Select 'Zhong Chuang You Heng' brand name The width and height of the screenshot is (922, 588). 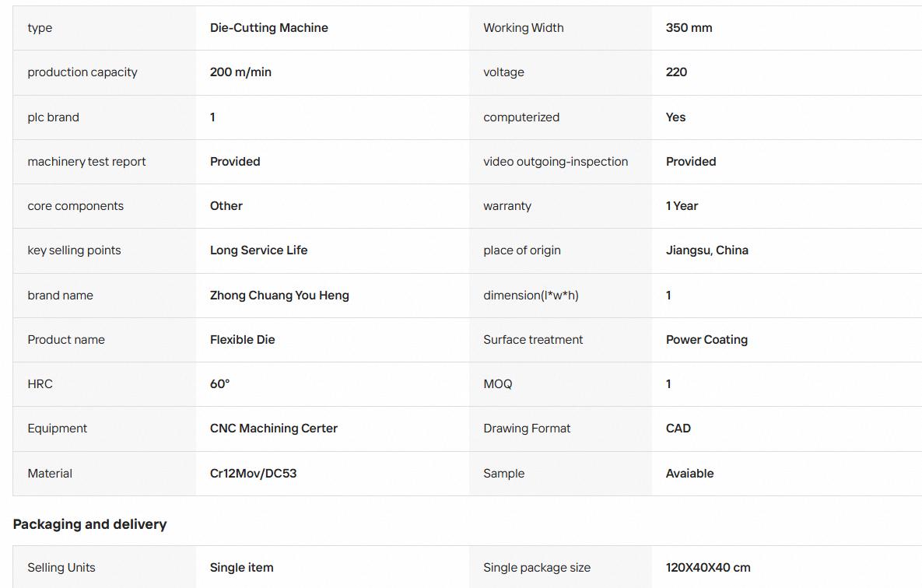[279, 296]
